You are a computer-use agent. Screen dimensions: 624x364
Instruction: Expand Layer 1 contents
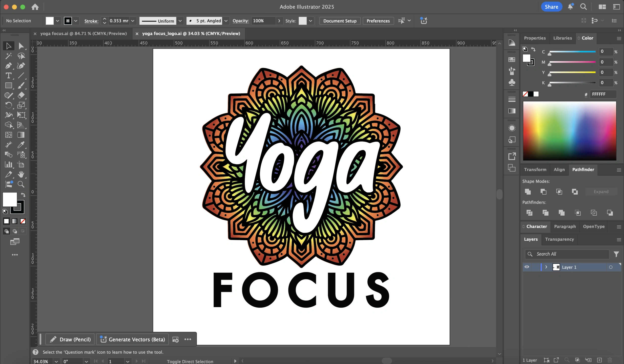[x=546, y=267]
